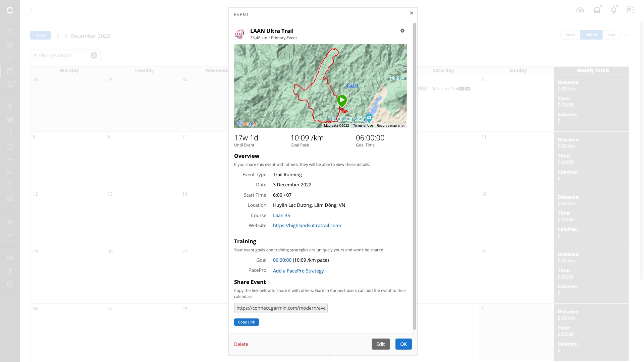Click the 17w 1d Until Event value
This screenshot has width=644, height=362.
pos(246,138)
